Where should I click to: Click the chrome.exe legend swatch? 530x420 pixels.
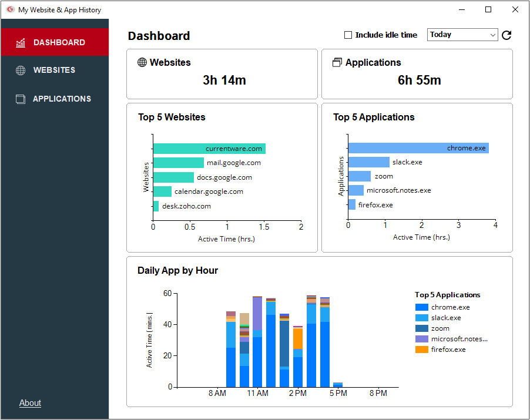point(422,307)
